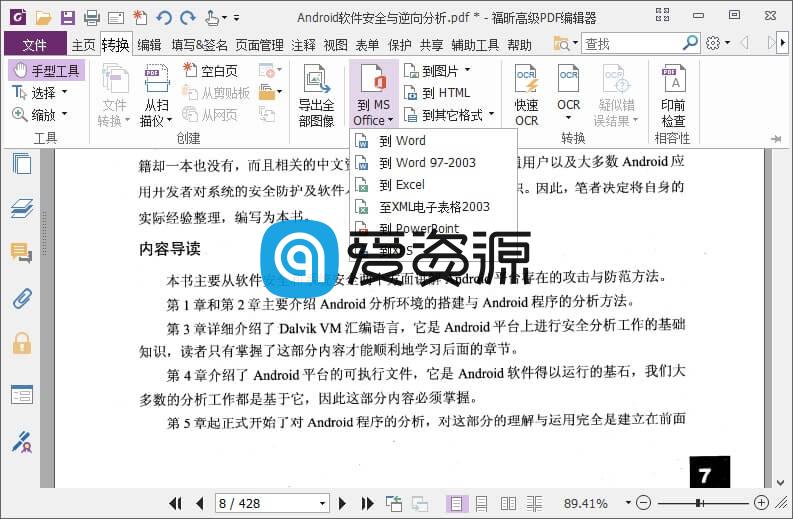793x519 pixels.
Task: Open the zoom percentage dropdown arrow
Action: click(628, 503)
